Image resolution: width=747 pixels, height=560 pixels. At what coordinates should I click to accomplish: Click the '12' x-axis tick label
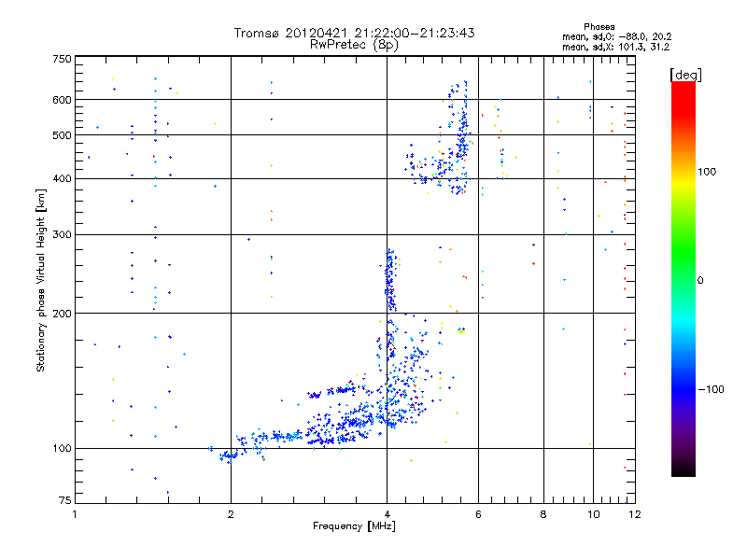[635, 514]
